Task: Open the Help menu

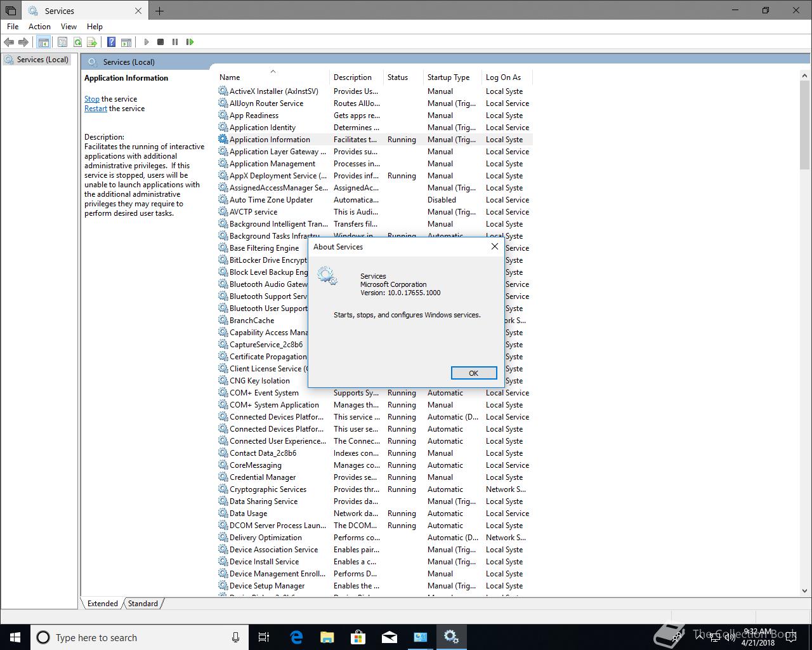Action: coord(95,27)
